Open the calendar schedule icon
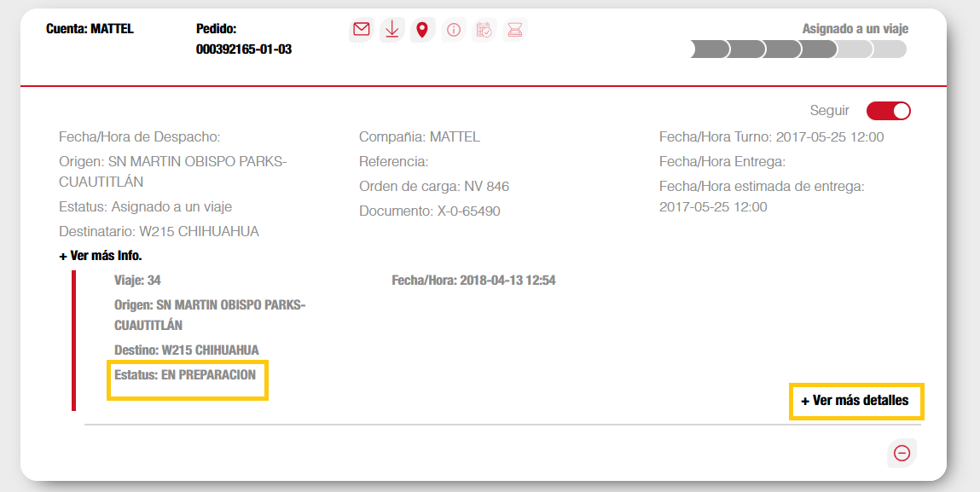 [x=484, y=30]
